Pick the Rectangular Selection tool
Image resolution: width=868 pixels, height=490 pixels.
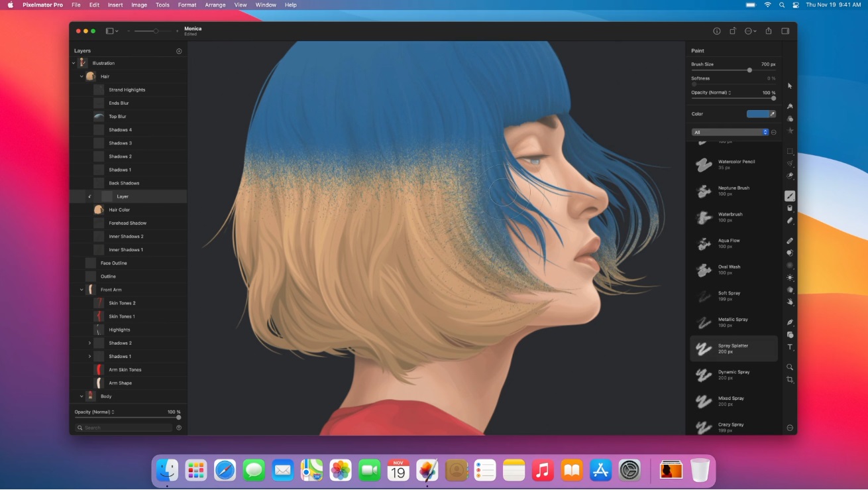(790, 151)
